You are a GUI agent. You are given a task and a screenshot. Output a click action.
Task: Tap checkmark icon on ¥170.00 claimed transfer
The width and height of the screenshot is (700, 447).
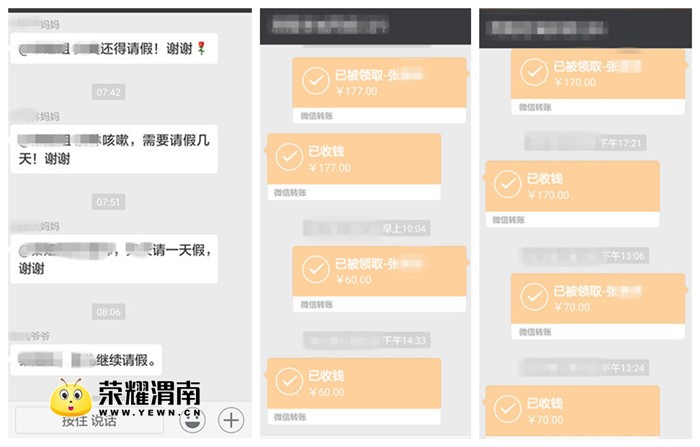534,72
